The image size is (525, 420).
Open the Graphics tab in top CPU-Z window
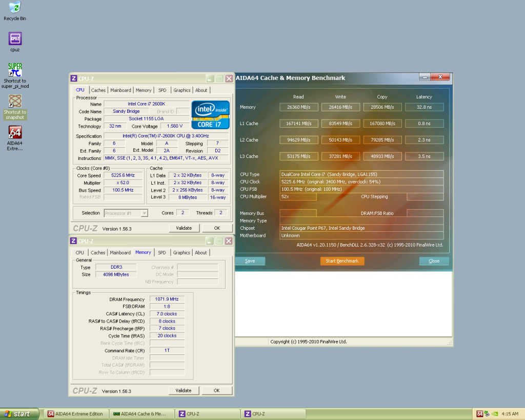click(x=182, y=90)
